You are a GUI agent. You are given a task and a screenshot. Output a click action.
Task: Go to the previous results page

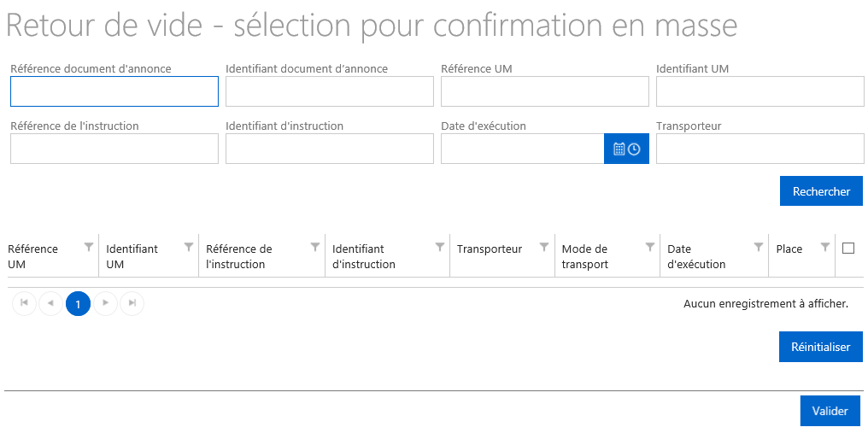point(51,303)
